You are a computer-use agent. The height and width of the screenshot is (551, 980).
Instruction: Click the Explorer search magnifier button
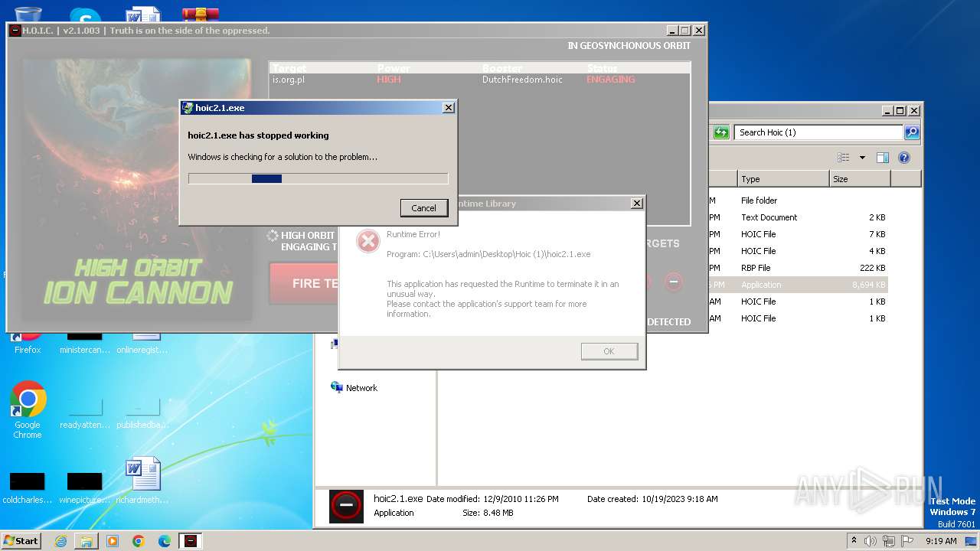click(x=911, y=132)
